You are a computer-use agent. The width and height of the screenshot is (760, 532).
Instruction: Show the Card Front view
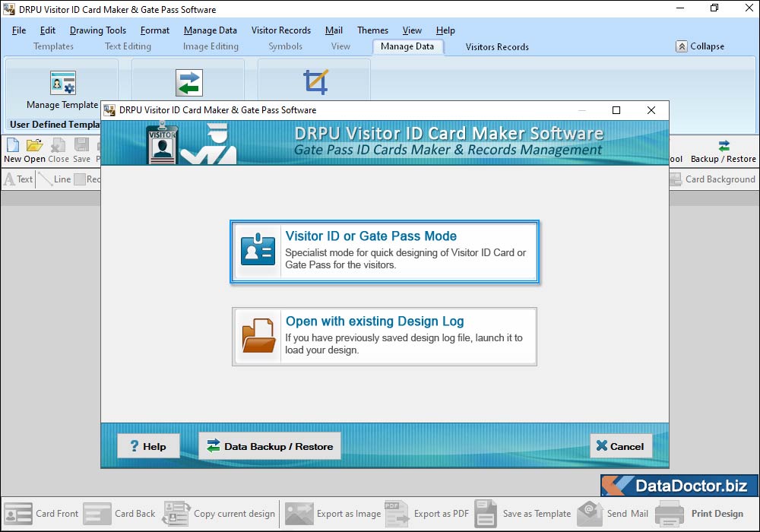click(41, 514)
